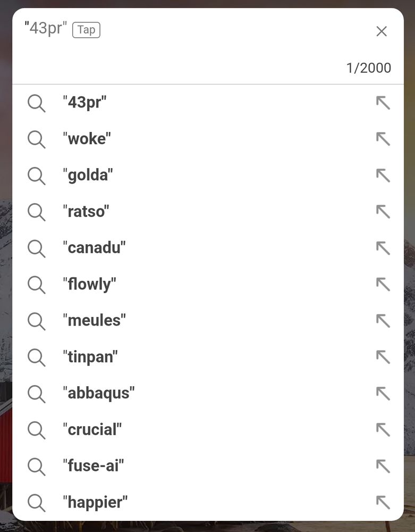Image resolution: width=415 pixels, height=532 pixels.
Task: Click the arrow icon for "happier" suggestion
Action: pyautogui.click(x=383, y=502)
